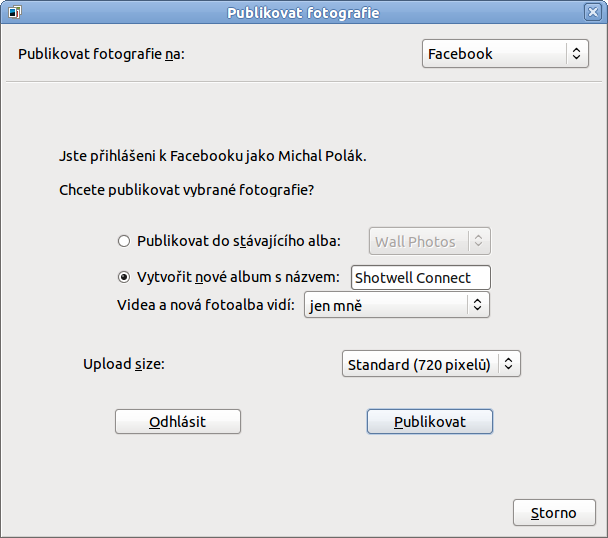This screenshot has width=608, height=538.
Task: Click the text 'Jste přihlášeni k Facebooku jako Michal Polák.'
Action: click(x=212, y=156)
